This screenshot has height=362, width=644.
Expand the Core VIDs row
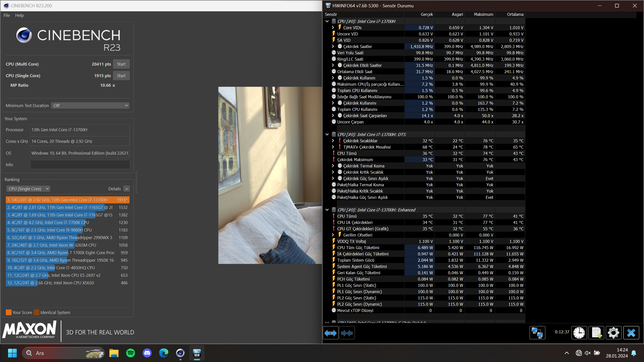point(333,28)
